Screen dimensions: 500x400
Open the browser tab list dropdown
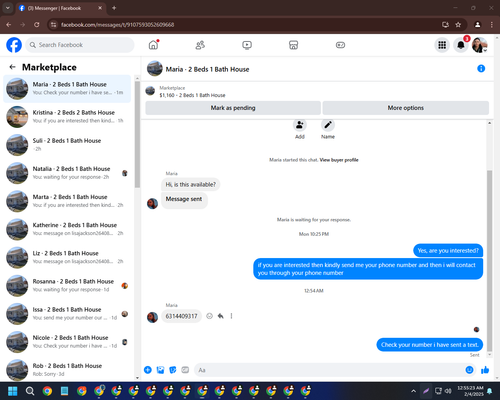pyautogui.click(x=8, y=8)
